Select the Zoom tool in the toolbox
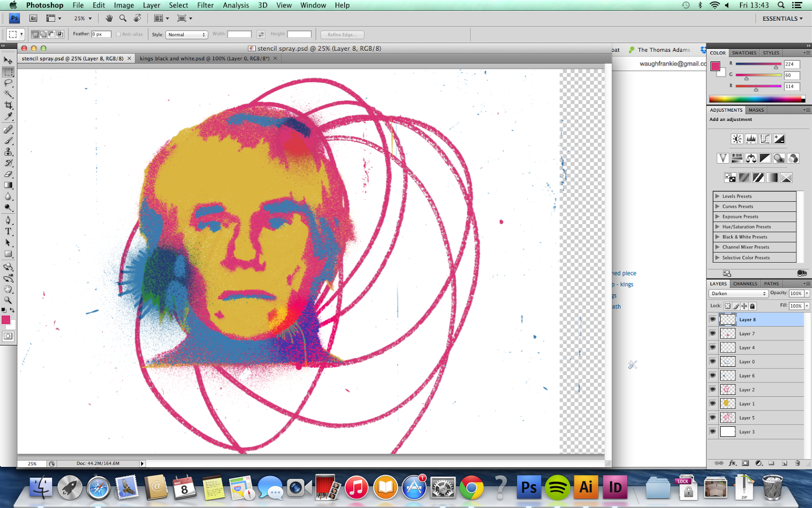 pyautogui.click(x=8, y=300)
